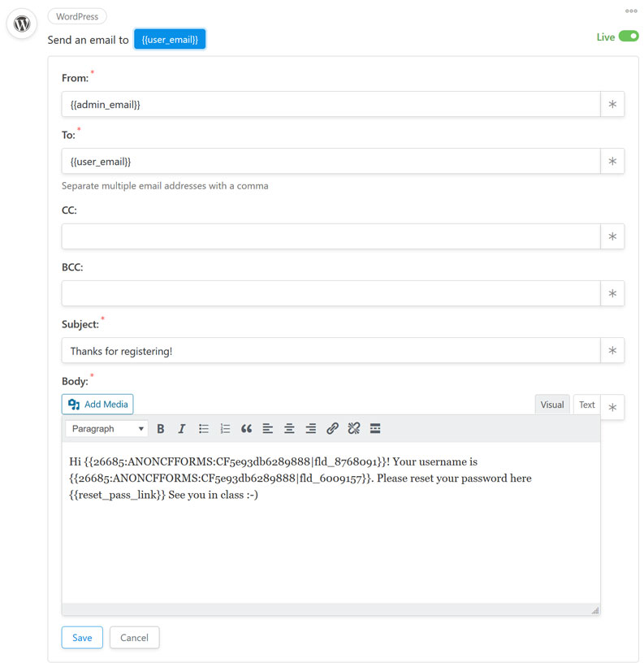Screen dimensions: 644x667
Task: Open token picker for the To field
Action: click(x=612, y=161)
